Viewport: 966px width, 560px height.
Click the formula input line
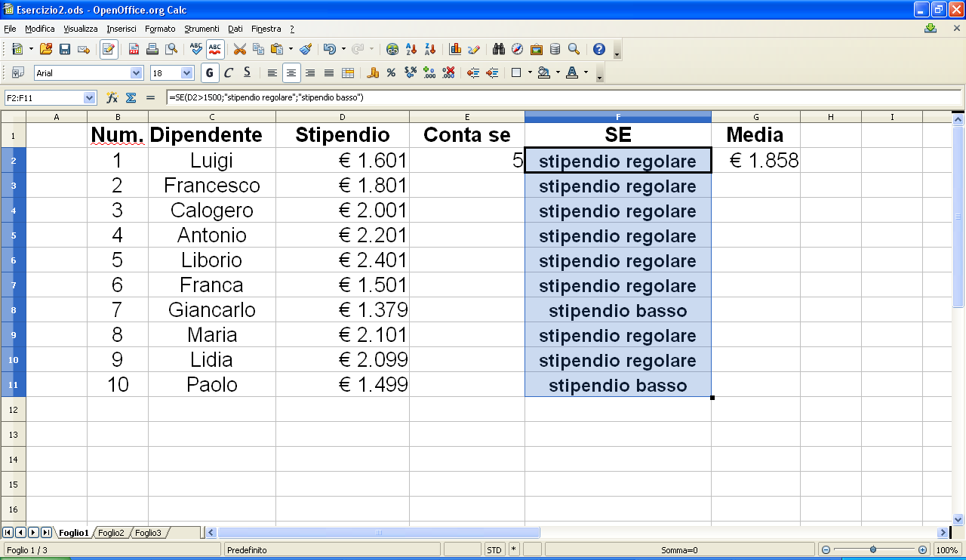[563, 97]
